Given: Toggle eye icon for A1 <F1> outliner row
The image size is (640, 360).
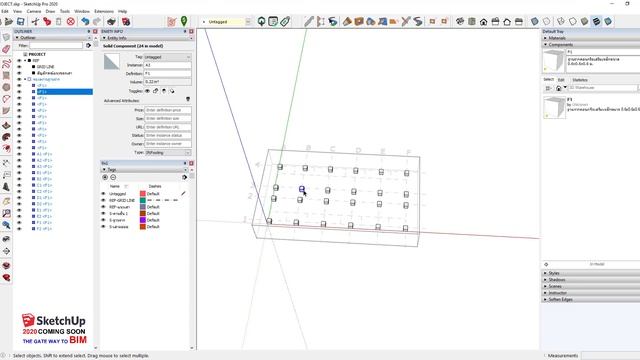Looking at the screenshot, I should click(x=19, y=154).
